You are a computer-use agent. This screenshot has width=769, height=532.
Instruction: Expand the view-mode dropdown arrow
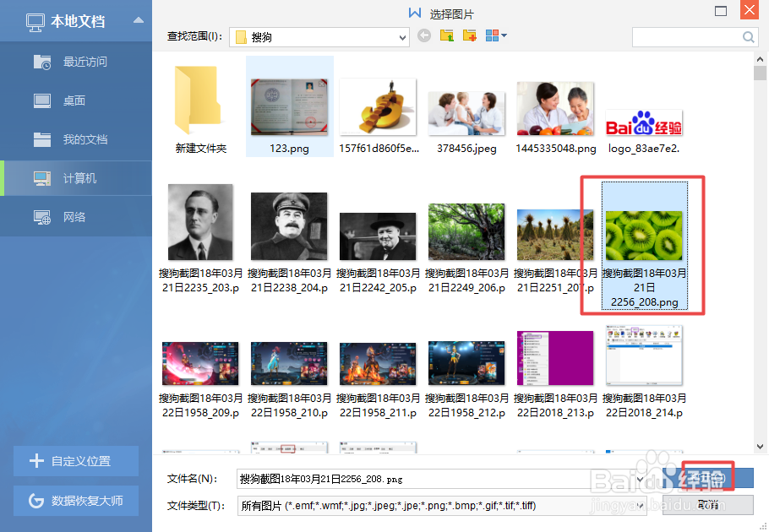502,37
